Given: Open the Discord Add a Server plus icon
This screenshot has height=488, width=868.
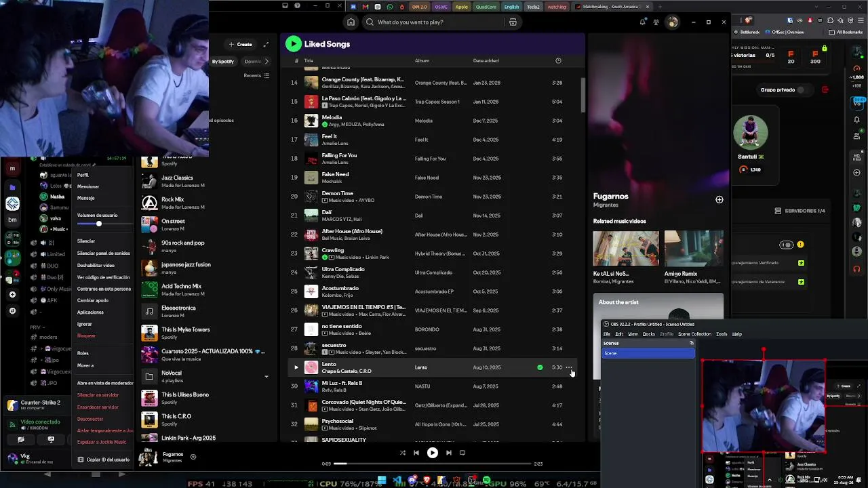Looking at the screenshot, I should [12, 295].
